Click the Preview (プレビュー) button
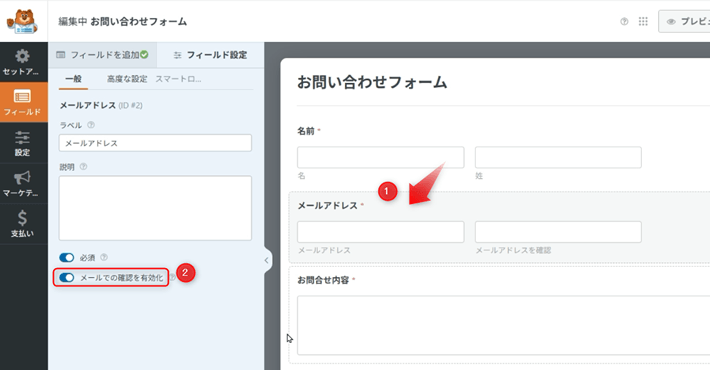Viewport: 710px width, 370px height. coord(685,21)
